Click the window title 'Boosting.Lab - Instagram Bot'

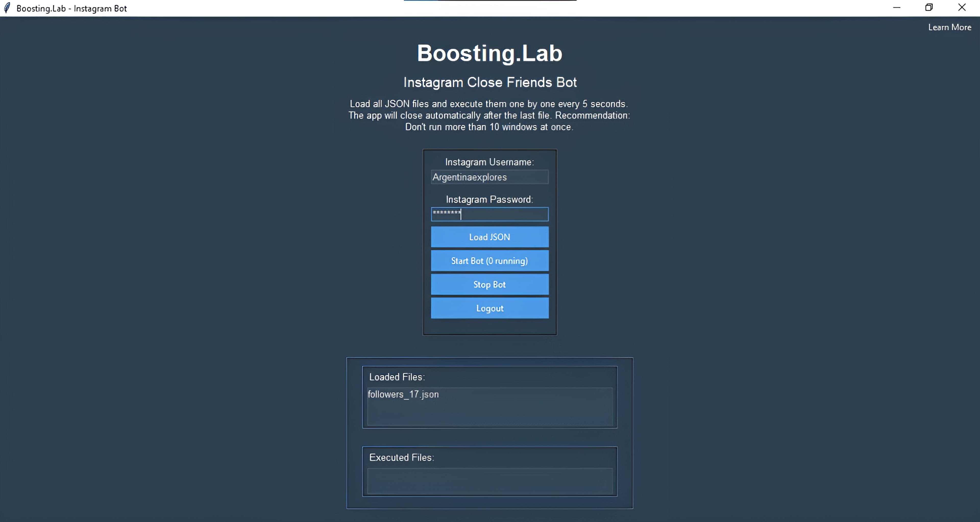71,8
